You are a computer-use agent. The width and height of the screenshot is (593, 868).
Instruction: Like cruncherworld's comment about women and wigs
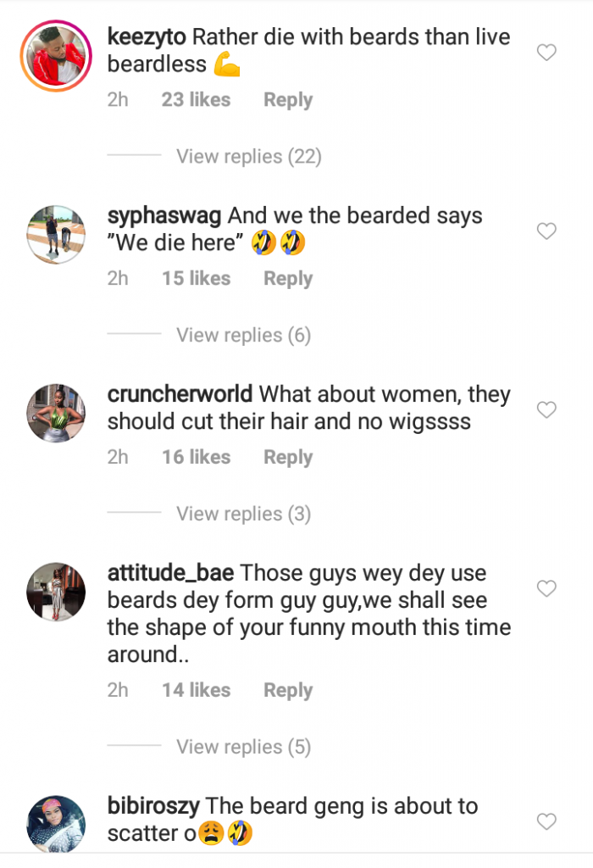(546, 409)
